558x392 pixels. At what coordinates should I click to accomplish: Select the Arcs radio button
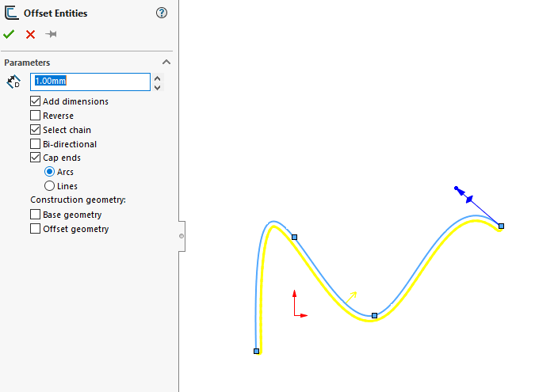[50, 172]
